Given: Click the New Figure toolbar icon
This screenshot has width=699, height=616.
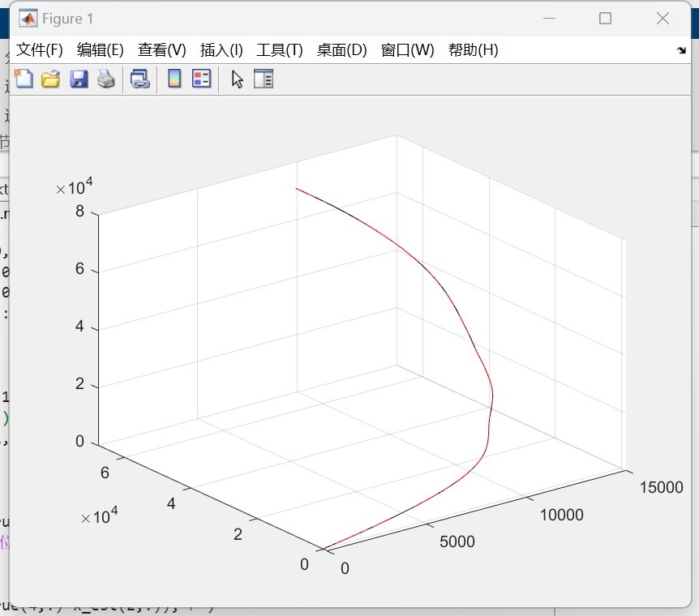Looking at the screenshot, I should tap(24, 79).
